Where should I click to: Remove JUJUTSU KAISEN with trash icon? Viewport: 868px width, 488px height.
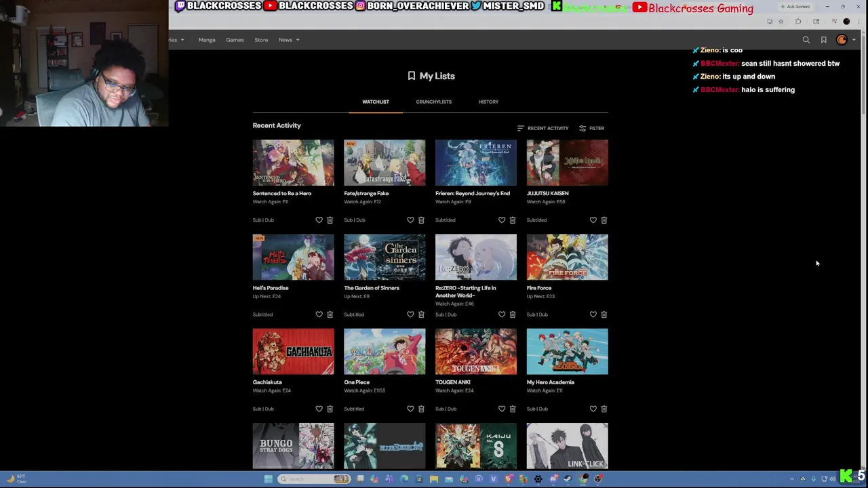click(x=604, y=220)
